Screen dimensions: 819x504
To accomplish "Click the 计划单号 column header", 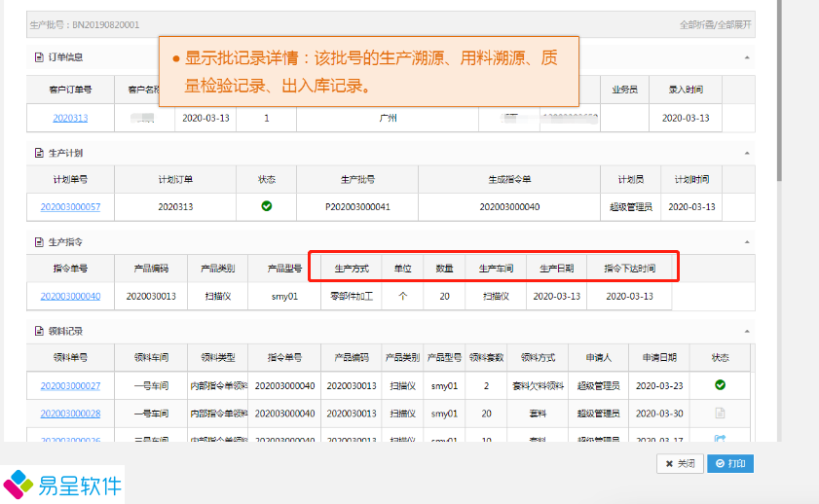I will click(70, 179).
